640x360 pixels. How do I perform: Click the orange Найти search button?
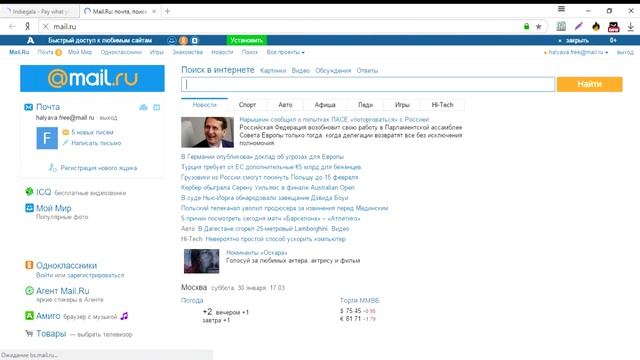tap(589, 84)
